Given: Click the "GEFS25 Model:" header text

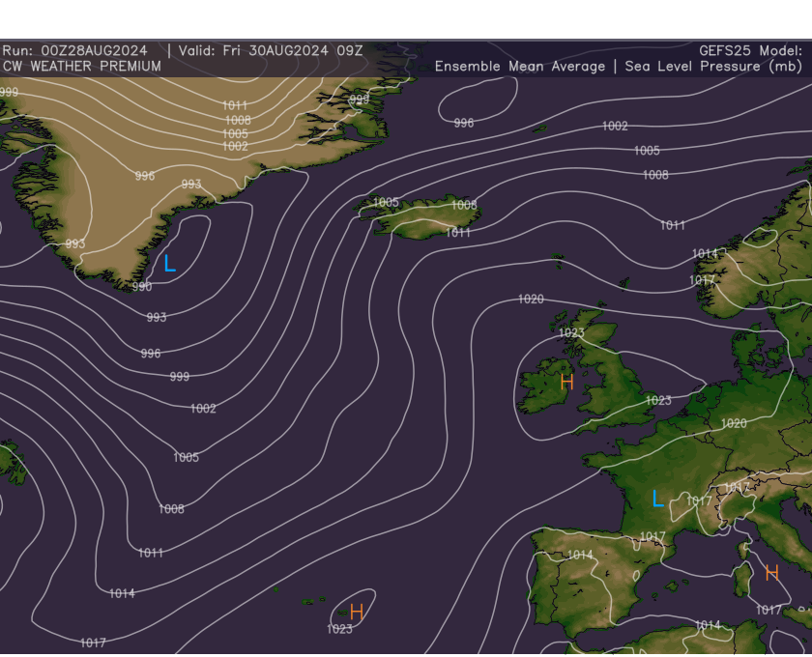Looking at the screenshot, I should pos(750,51).
